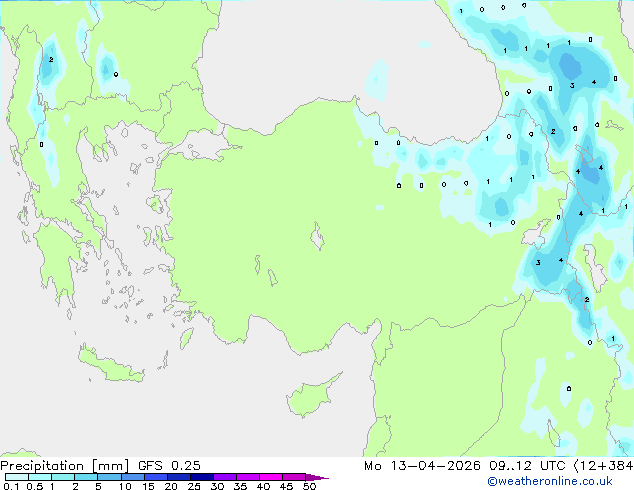Click the island of Cyprus on the map
The height and width of the screenshot is (490, 634).
point(311,397)
